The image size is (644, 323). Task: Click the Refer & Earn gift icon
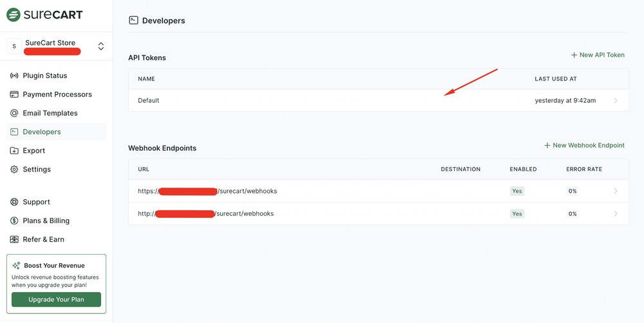tap(14, 239)
